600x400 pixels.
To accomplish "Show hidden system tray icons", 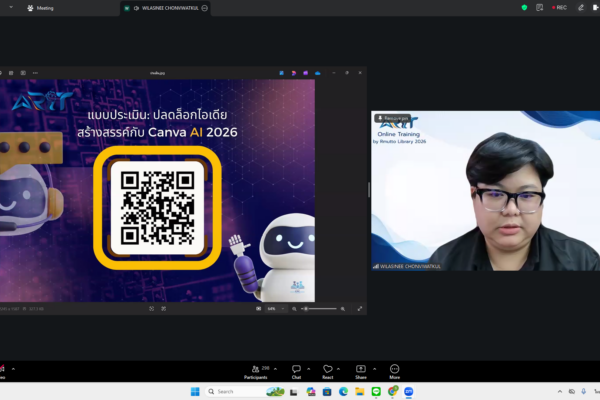I will 560,392.
